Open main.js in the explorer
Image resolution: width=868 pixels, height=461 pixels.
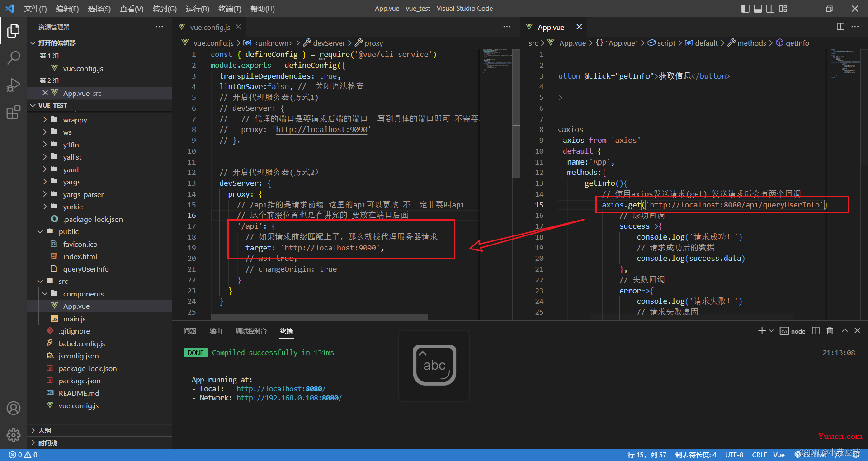click(74, 319)
